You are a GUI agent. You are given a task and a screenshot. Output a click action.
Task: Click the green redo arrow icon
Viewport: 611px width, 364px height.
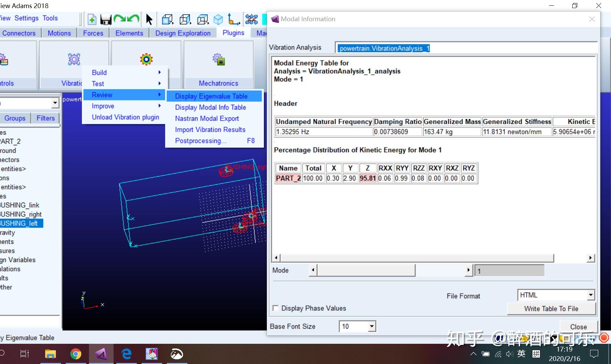point(119,19)
